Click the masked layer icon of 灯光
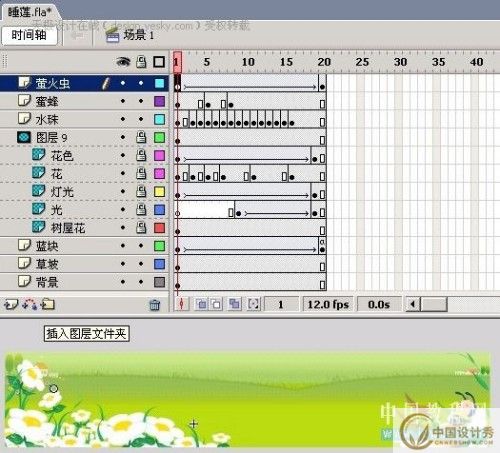The image size is (500, 453). (x=39, y=191)
